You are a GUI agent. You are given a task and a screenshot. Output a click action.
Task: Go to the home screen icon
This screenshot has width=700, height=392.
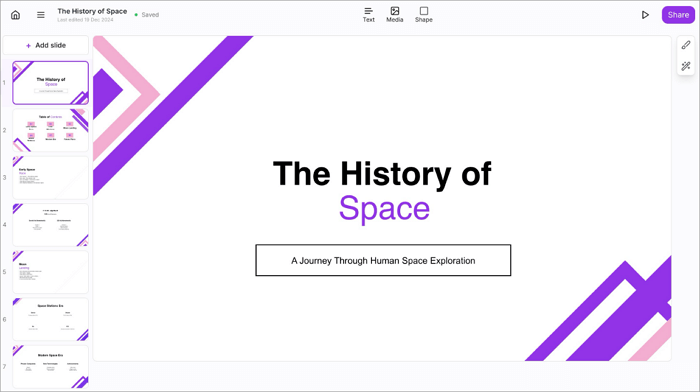(15, 15)
